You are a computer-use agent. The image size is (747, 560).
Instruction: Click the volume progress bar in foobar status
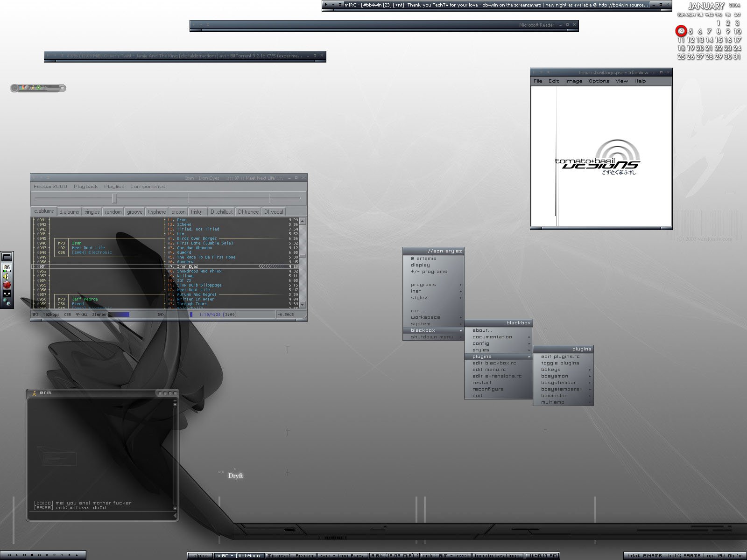(x=119, y=315)
